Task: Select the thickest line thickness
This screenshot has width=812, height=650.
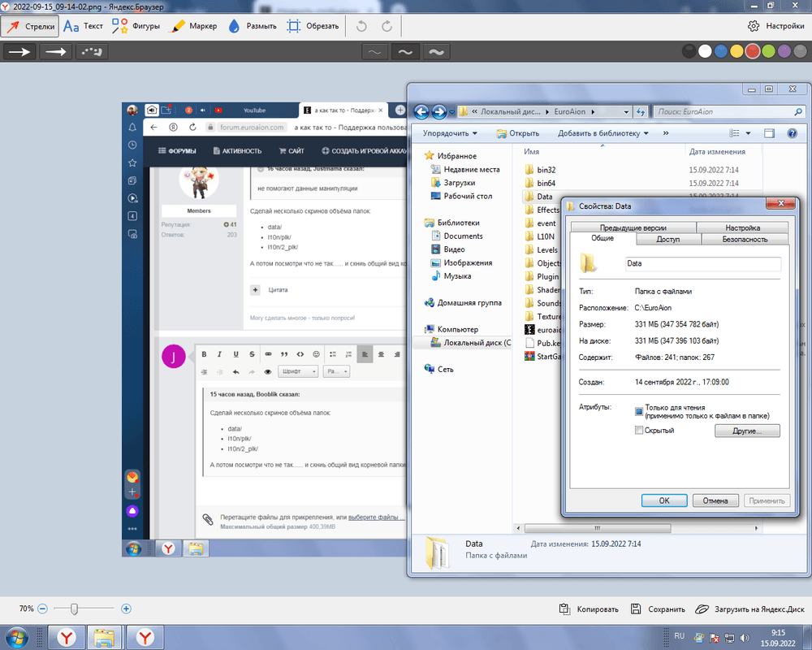Action: (x=436, y=51)
